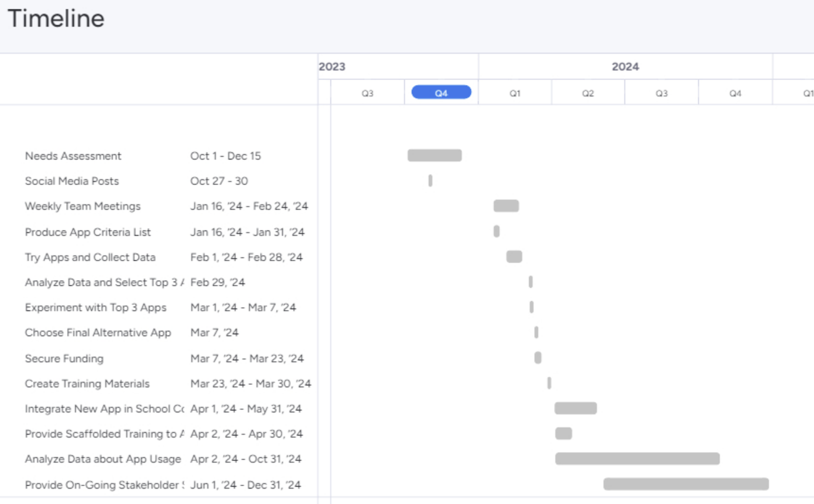
Task: Select the Experiment with Top 3 Apps task
Action: pyautogui.click(x=96, y=308)
